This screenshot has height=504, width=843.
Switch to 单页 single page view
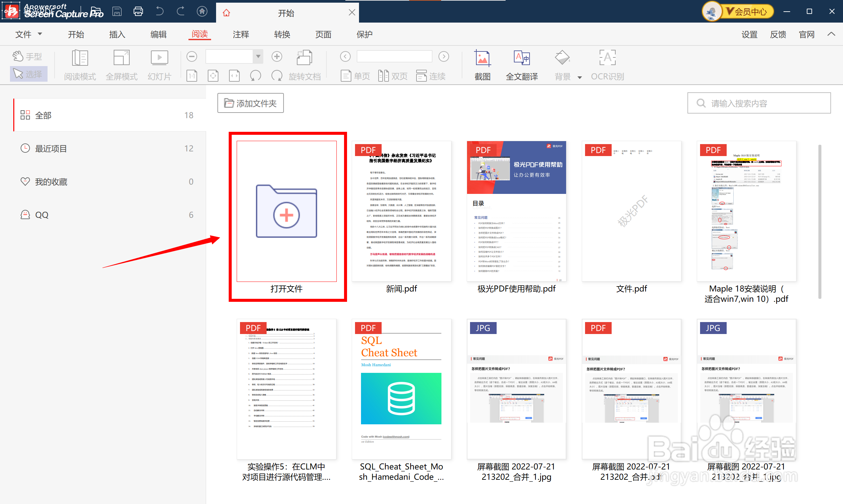click(355, 76)
